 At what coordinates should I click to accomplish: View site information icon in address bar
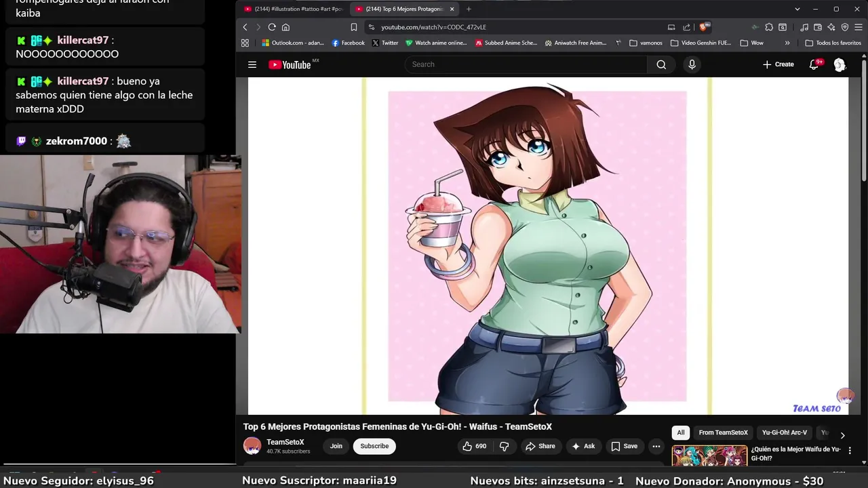[x=370, y=27]
